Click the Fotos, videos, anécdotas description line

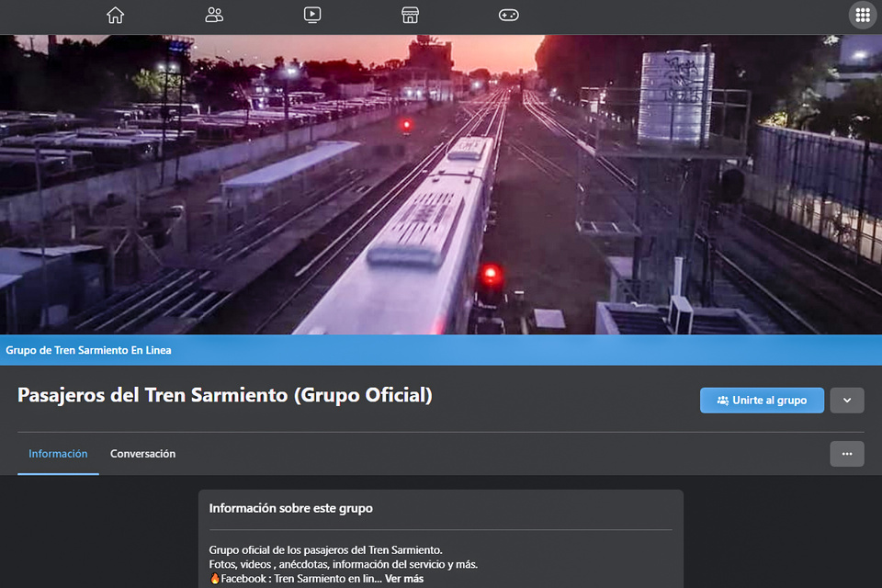pos(343,564)
